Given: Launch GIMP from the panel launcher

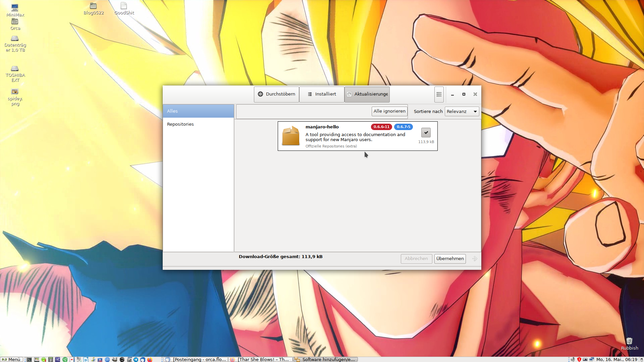Looking at the screenshot, I should (114, 359).
